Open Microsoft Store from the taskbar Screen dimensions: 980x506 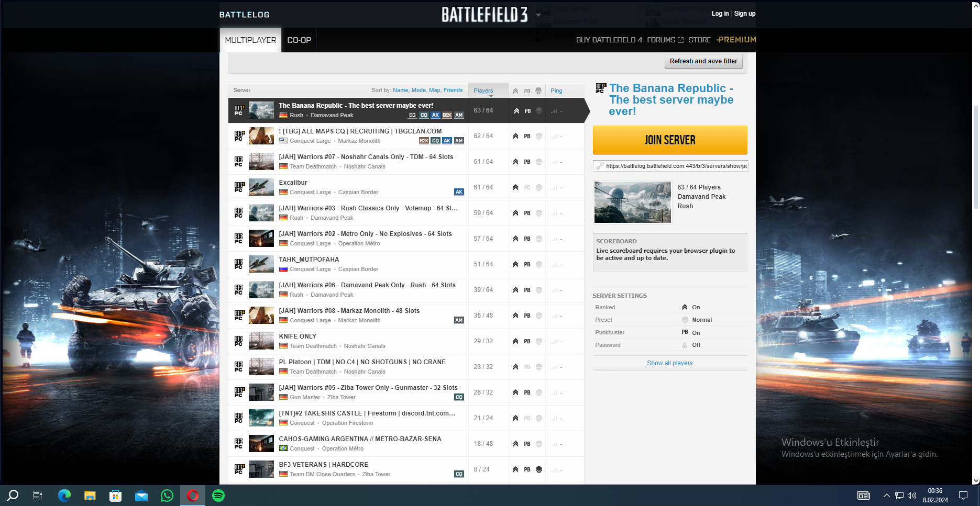click(116, 496)
